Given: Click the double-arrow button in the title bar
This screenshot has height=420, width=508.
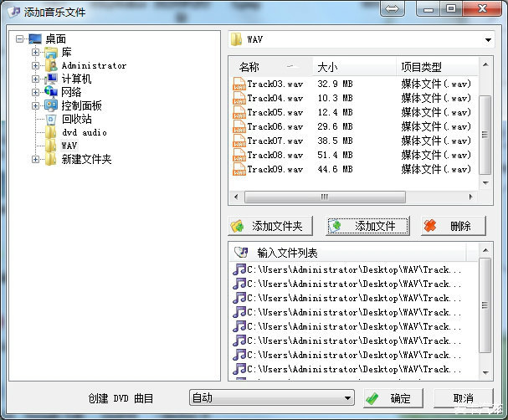Looking at the screenshot, I should 393,8.
